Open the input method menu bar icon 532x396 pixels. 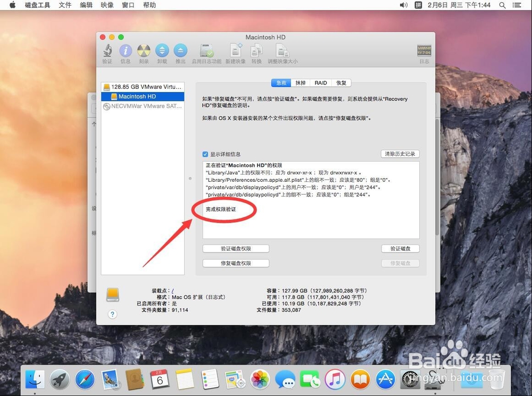point(418,5)
